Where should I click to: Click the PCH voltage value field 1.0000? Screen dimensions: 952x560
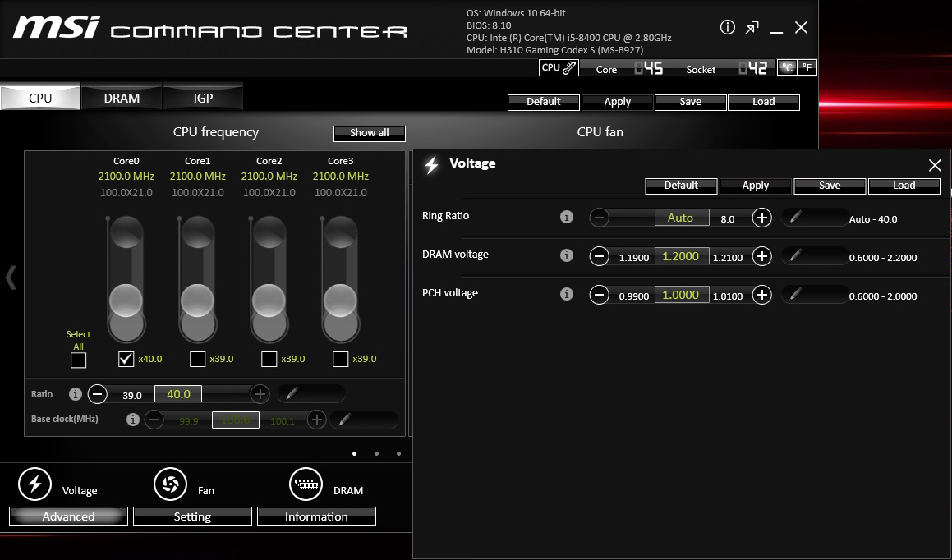pos(681,295)
